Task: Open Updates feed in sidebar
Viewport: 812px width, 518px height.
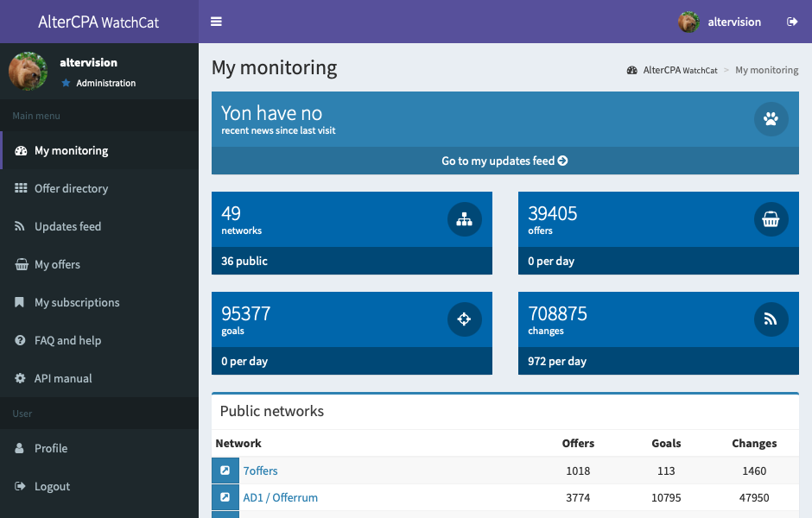Action: coord(99,226)
